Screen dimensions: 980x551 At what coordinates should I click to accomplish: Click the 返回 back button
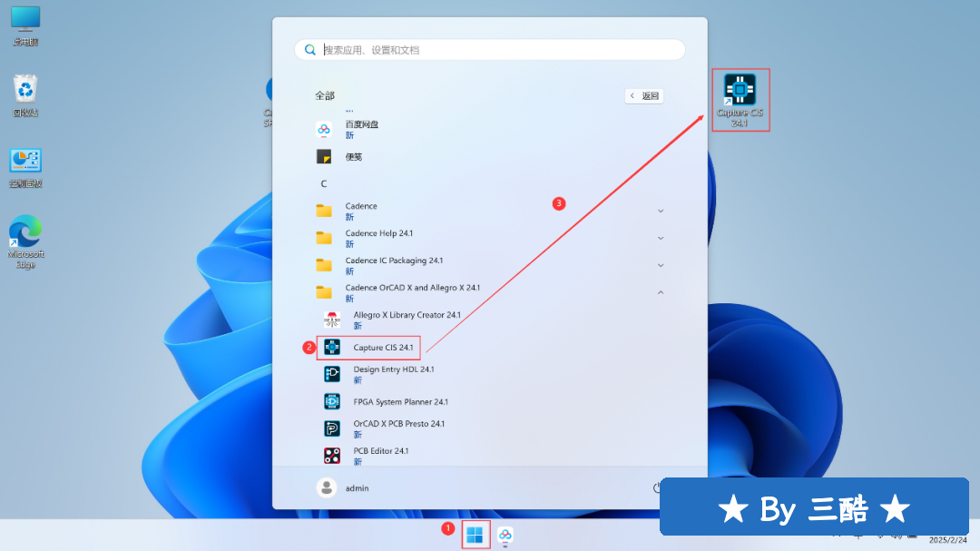point(643,95)
